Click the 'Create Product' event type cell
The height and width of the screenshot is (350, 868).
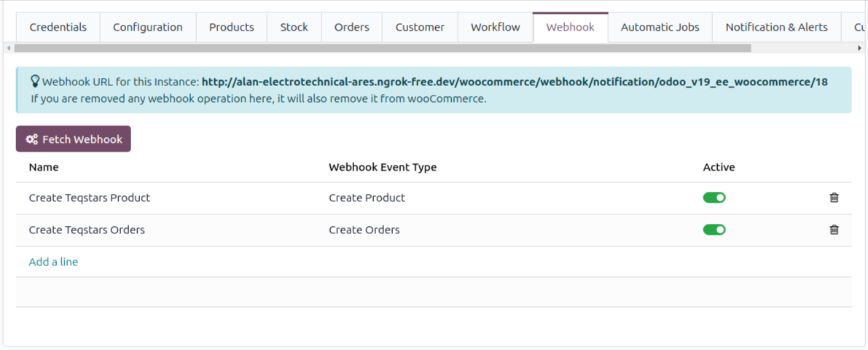tap(367, 198)
